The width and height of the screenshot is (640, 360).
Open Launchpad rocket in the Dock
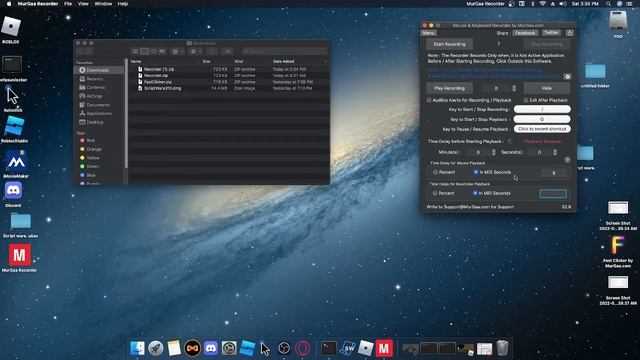[x=156, y=348]
